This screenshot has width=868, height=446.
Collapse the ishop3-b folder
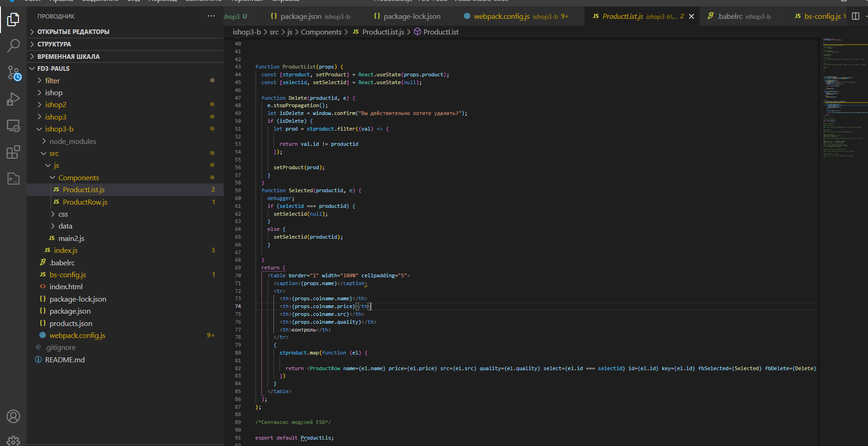[40, 129]
